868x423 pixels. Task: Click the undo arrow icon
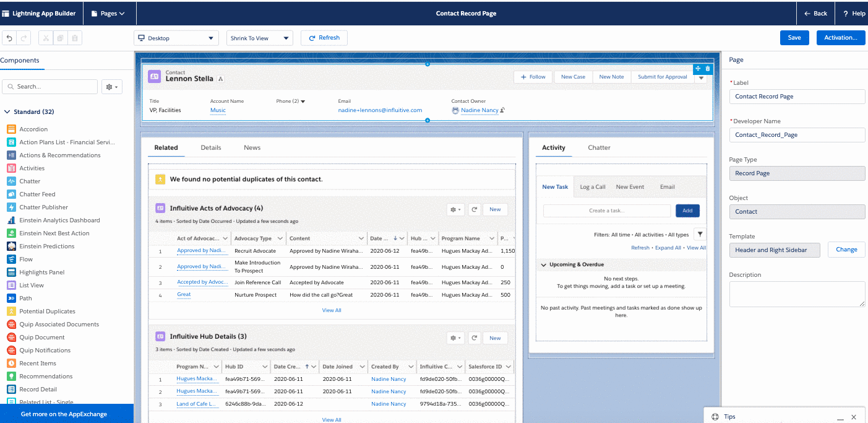tap(9, 38)
